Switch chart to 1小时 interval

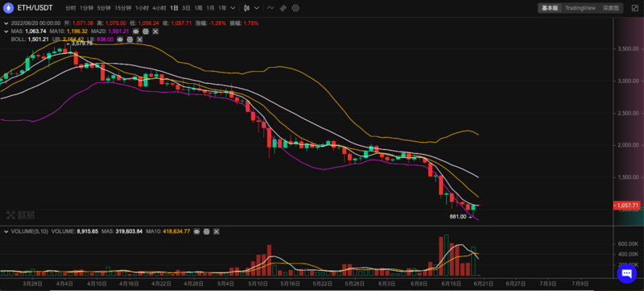[142, 8]
